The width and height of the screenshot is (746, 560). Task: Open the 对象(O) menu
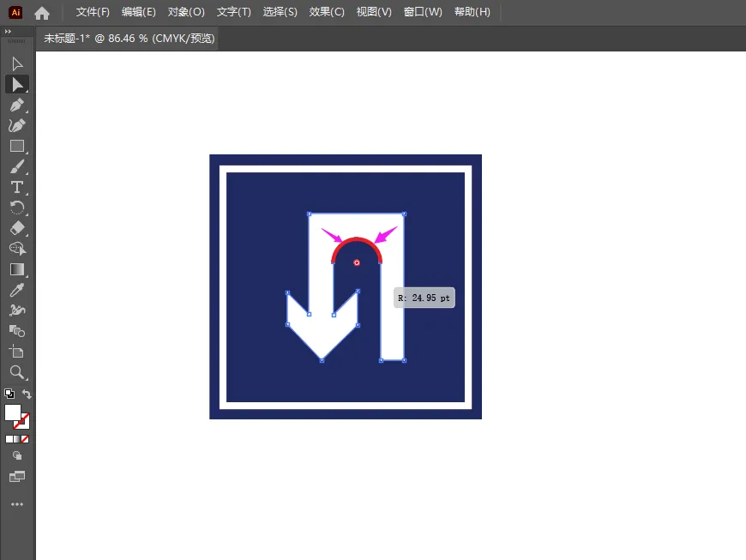186,12
